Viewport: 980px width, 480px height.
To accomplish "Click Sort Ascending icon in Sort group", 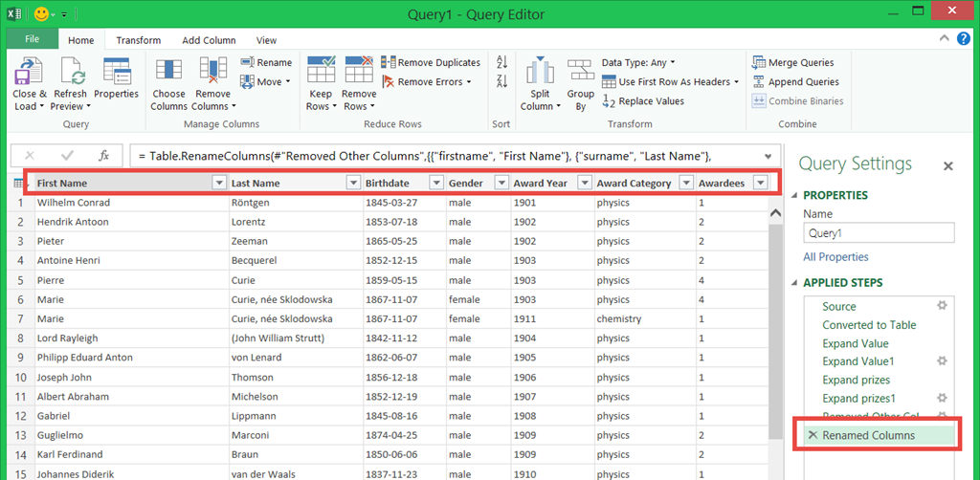I will (x=501, y=63).
